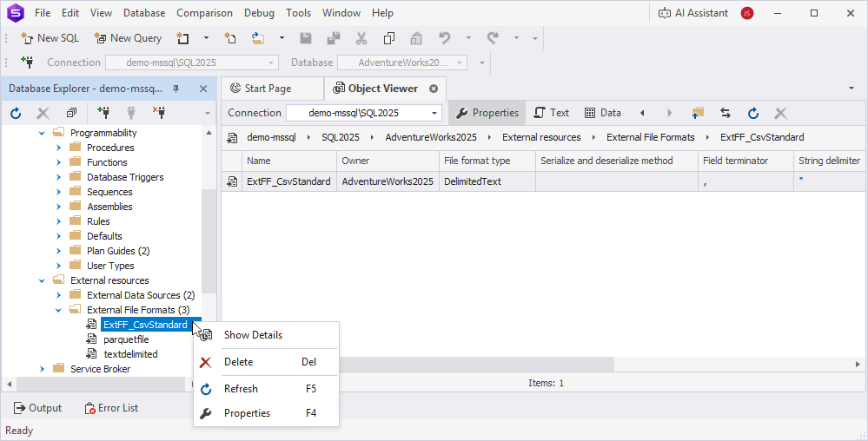The image size is (868, 441).
Task: Close the Database Explorer panel
Action: (x=203, y=89)
